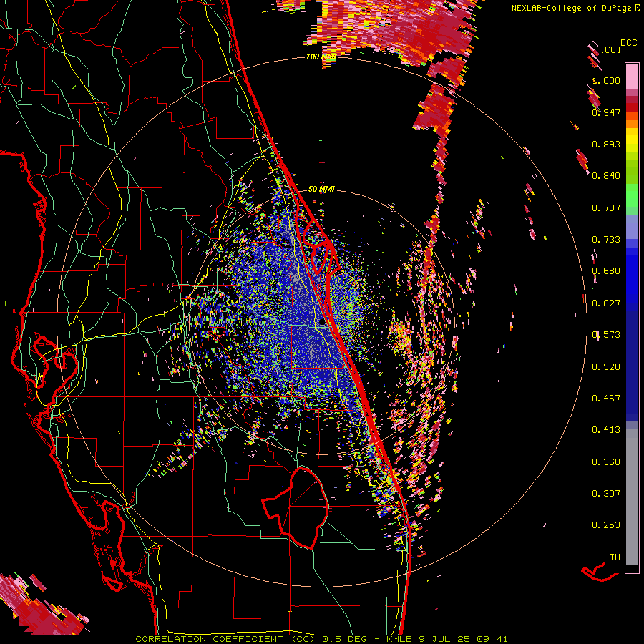This screenshot has height=644, width=644.
Task: Click the 0.307 scale value
Action: (606, 494)
